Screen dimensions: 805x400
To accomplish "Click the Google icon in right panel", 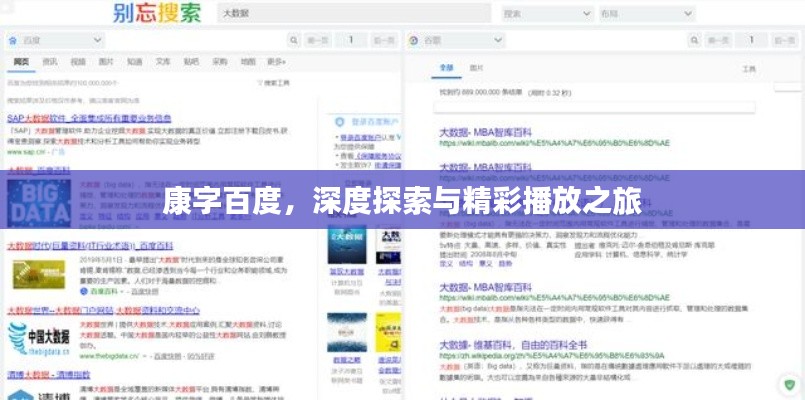I will click(413, 41).
